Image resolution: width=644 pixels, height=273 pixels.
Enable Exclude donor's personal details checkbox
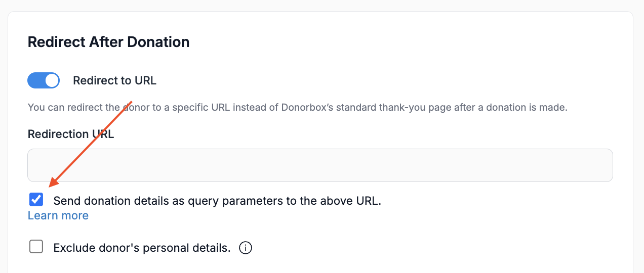pos(36,247)
